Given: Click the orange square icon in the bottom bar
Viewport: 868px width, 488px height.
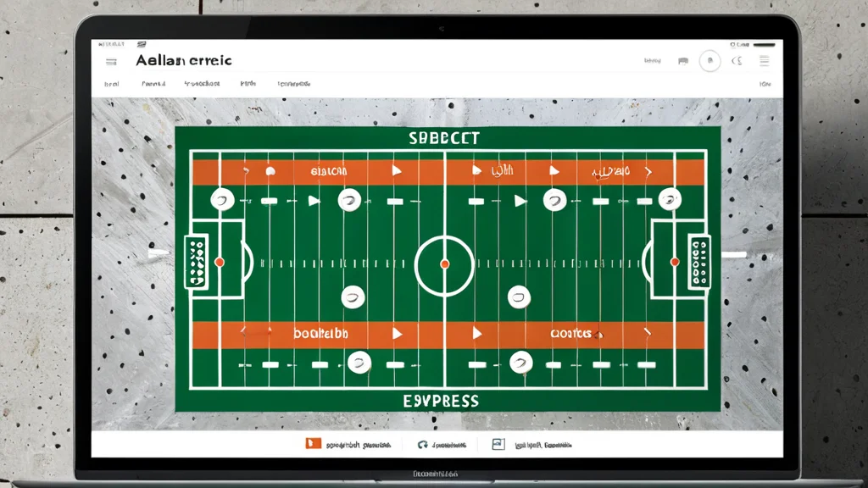Looking at the screenshot, I should point(314,444).
